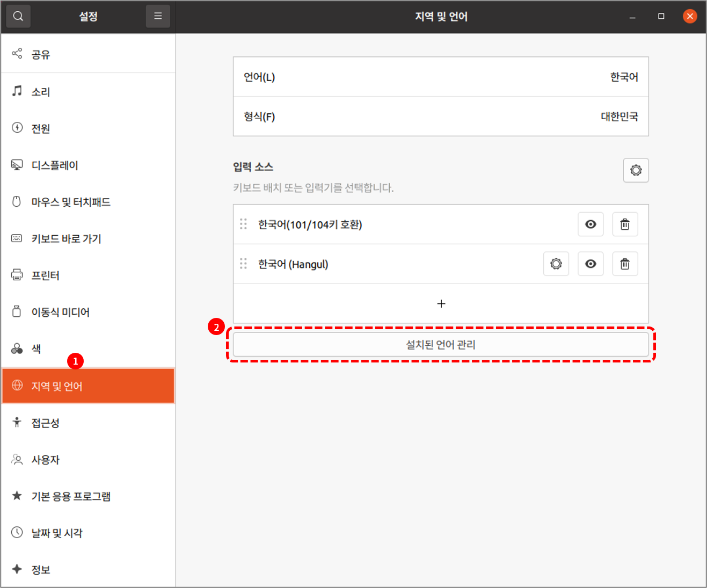Open the hamburger menu in header

point(158,16)
